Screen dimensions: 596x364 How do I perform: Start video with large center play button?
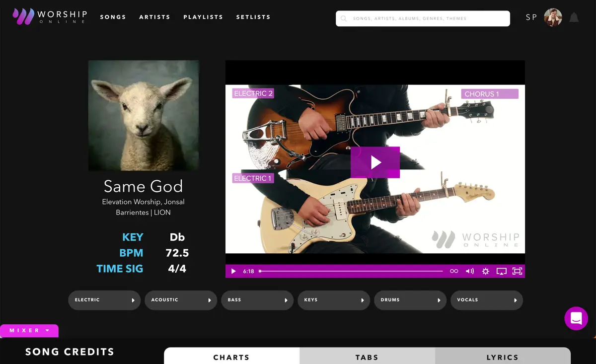point(375,162)
